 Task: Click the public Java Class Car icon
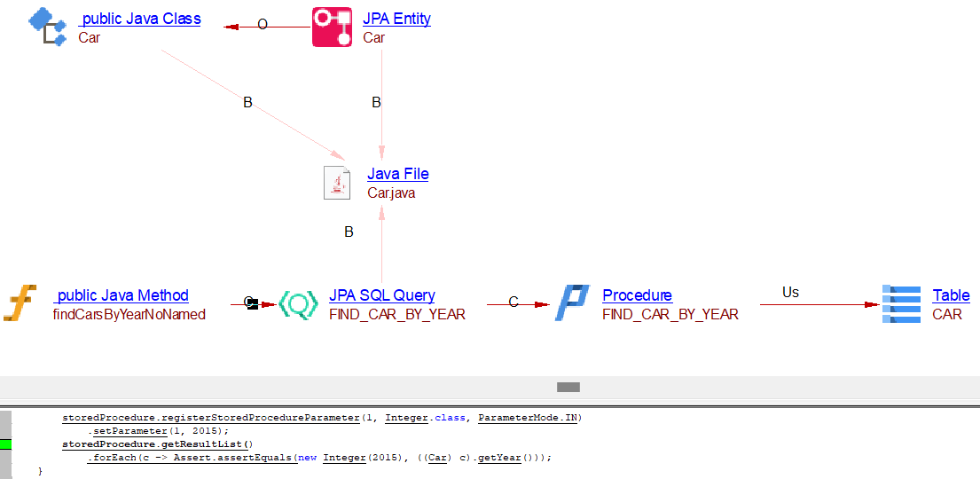click(47, 27)
